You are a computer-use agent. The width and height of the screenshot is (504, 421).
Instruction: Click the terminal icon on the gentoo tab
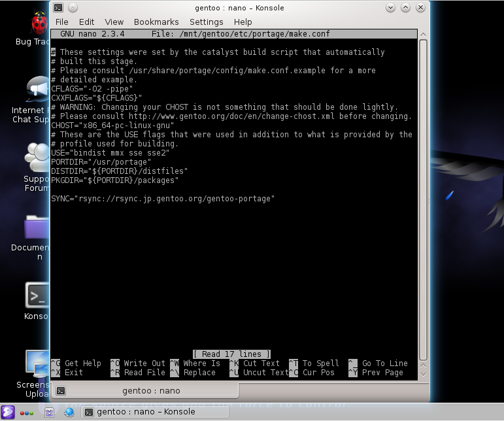(x=60, y=391)
